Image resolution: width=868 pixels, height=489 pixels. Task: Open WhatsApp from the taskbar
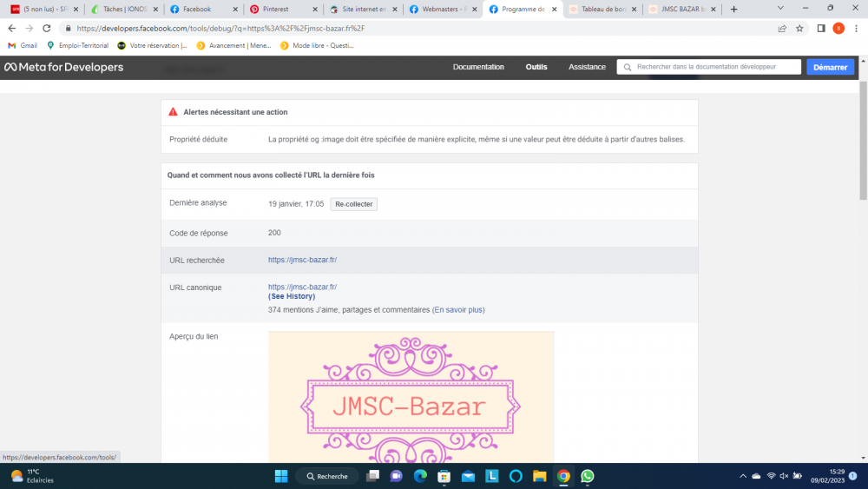[588, 476]
